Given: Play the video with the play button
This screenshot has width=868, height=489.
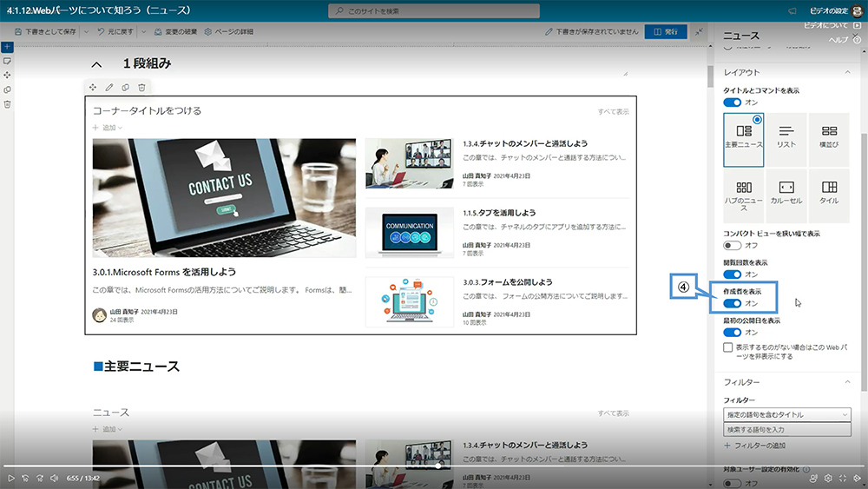Looking at the screenshot, I should [10, 478].
